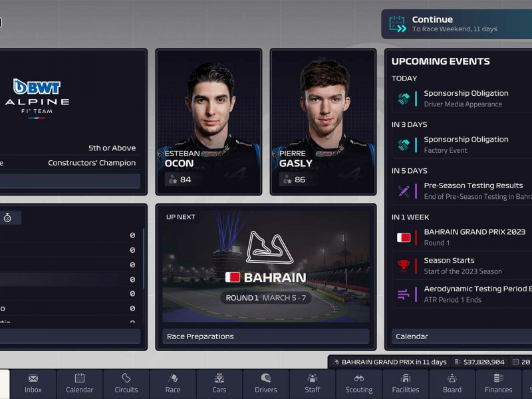Open the Bahrain Grand Prix 2023 event

click(x=462, y=237)
